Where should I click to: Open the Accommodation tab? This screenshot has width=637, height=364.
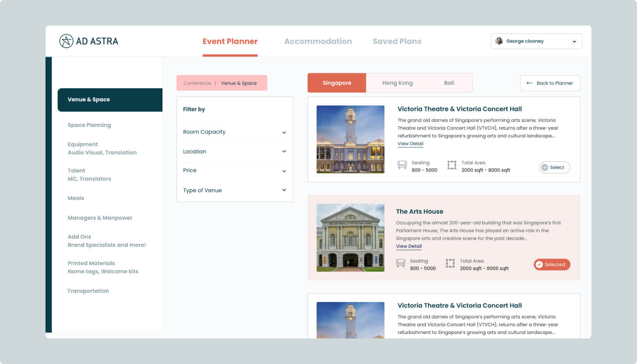click(318, 41)
